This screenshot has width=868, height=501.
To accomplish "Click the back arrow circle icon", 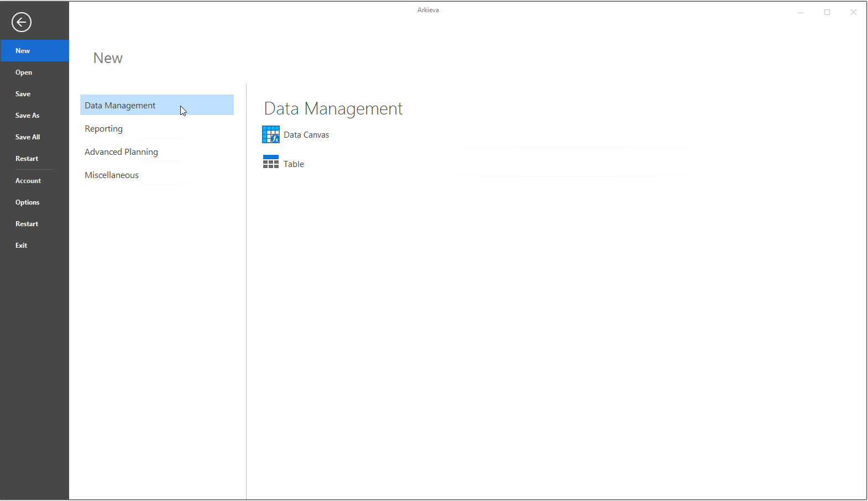I will (22, 22).
